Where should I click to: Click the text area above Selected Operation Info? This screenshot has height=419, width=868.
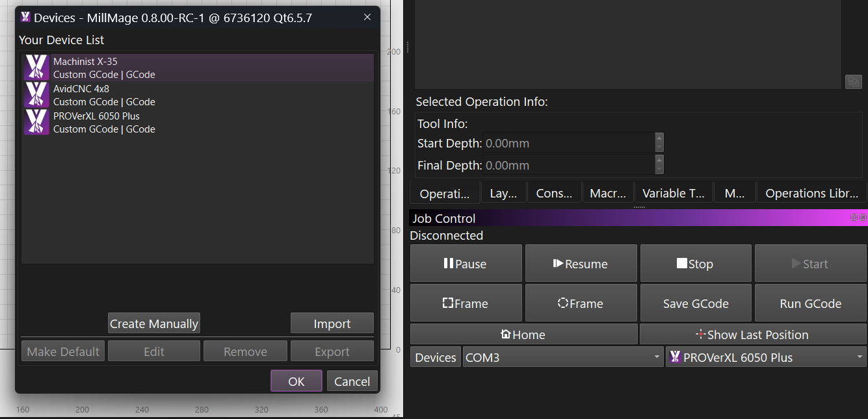click(628, 44)
